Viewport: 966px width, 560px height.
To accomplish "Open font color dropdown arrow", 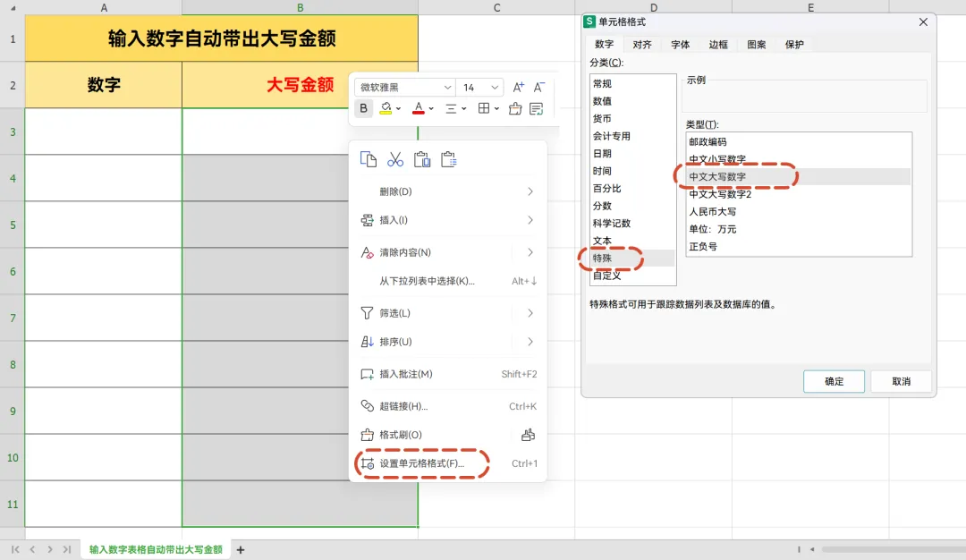I will (431, 109).
